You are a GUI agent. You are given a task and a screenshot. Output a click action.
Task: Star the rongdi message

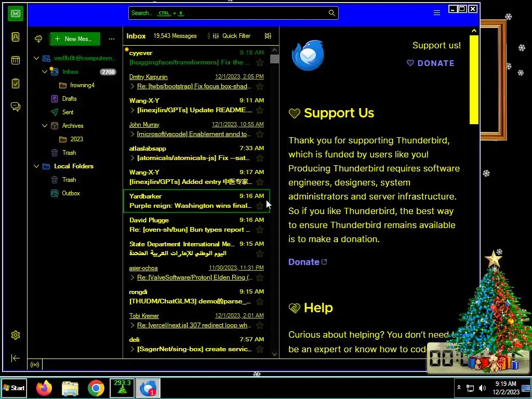[x=260, y=301]
